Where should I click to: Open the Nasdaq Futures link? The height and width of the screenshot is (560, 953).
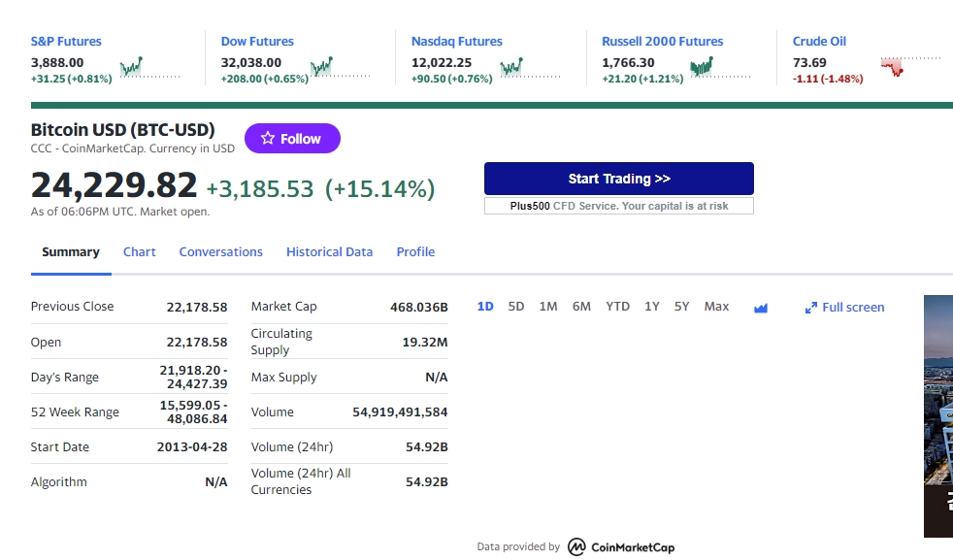(457, 42)
